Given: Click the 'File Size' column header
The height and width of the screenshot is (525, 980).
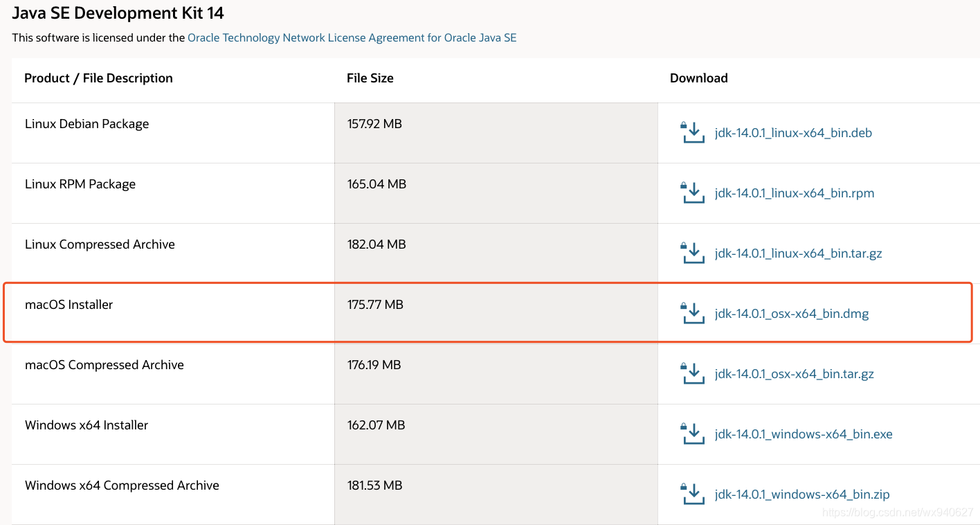Looking at the screenshot, I should point(370,78).
